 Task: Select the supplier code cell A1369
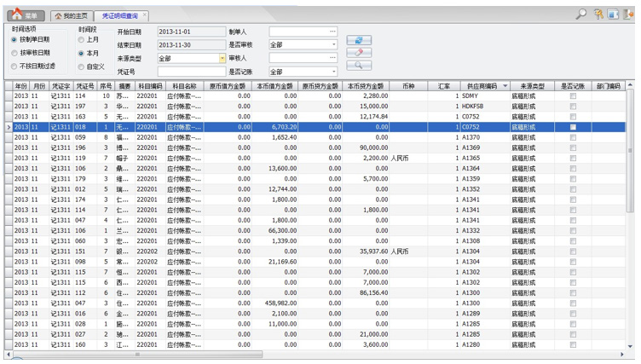[485, 147]
